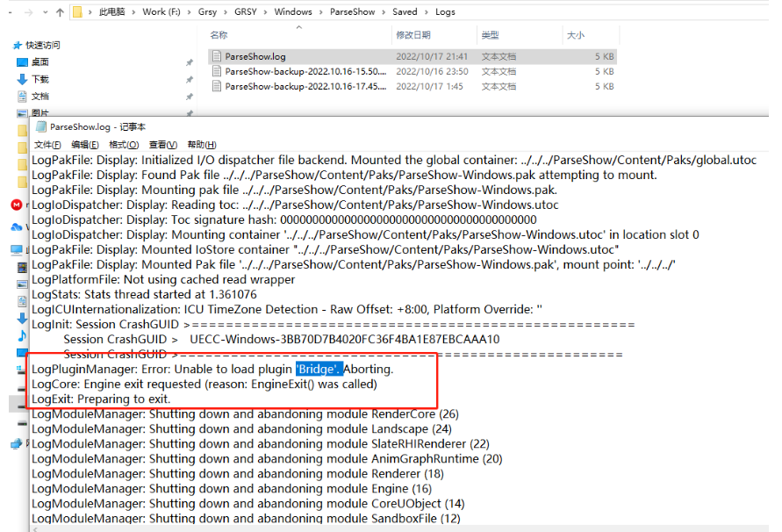Select the file named ParseShow.log
The image size is (782, 532).
(x=255, y=56)
